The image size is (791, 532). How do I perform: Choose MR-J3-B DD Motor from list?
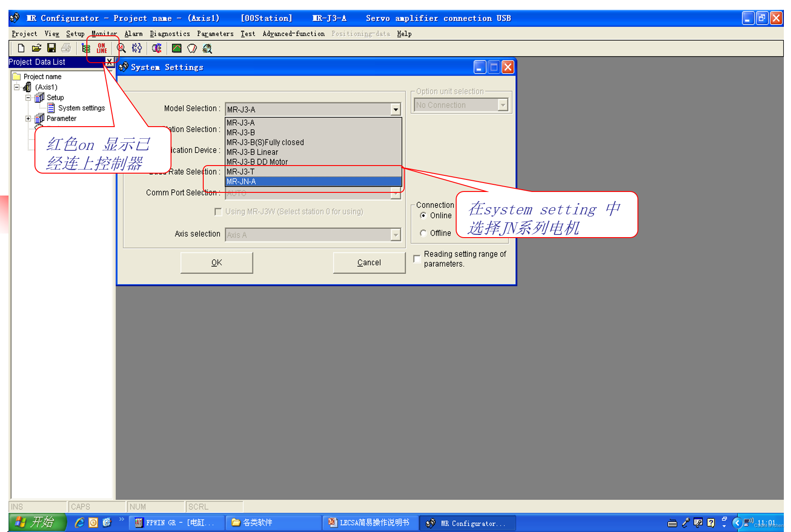[313, 162]
